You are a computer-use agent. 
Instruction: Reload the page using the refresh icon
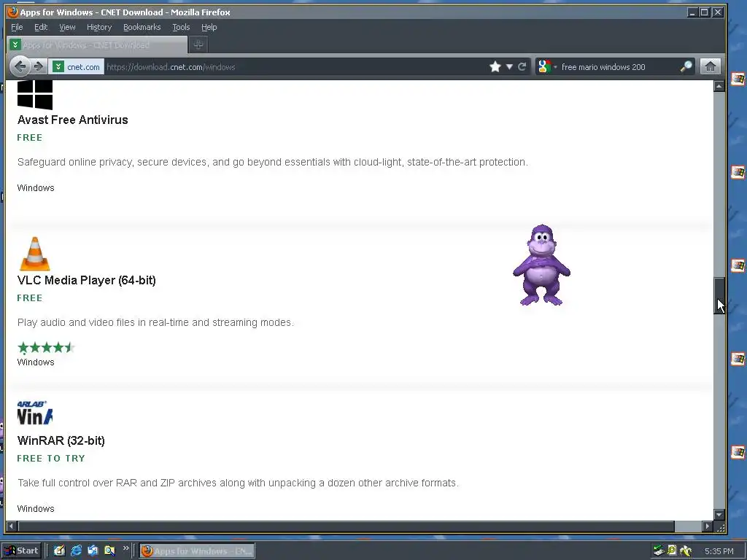pyautogui.click(x=522, y=66)
